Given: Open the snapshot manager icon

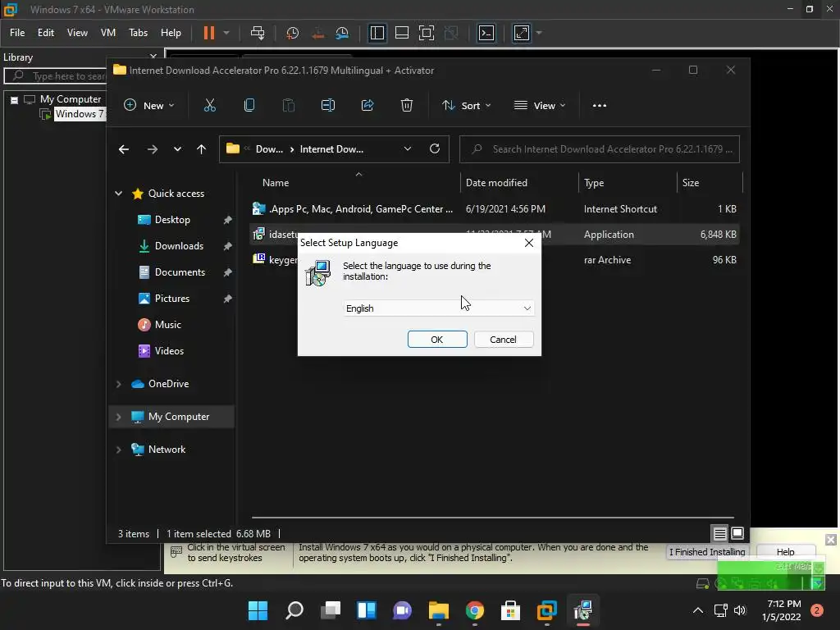Looking at the screenshot, I should (x=342, y=33).
